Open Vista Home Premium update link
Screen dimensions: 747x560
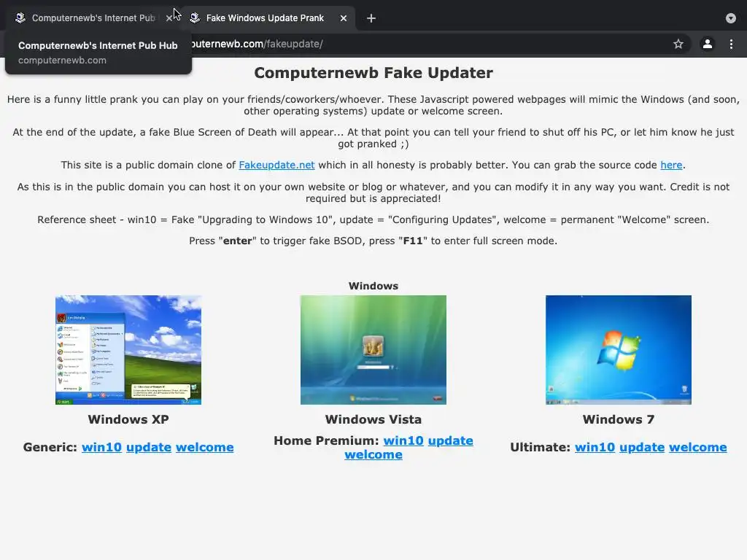pos(451,440)
